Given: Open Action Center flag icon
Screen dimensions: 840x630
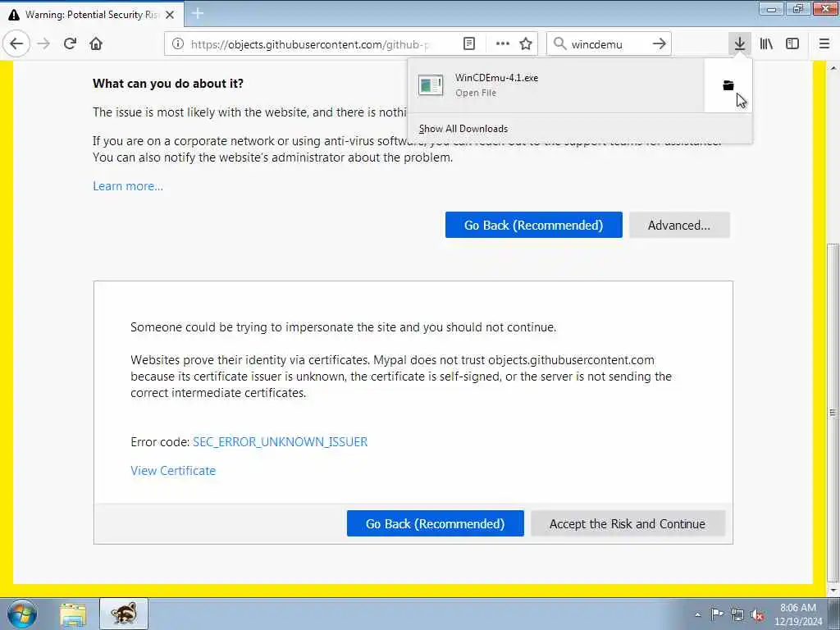Looking at the screenshot, I should [x=717, y=614].
